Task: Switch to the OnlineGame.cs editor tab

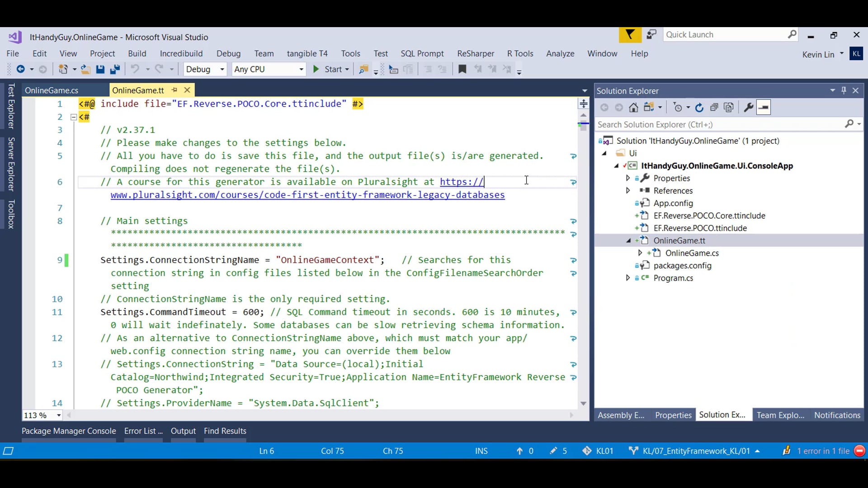Action: pos(52,90)
